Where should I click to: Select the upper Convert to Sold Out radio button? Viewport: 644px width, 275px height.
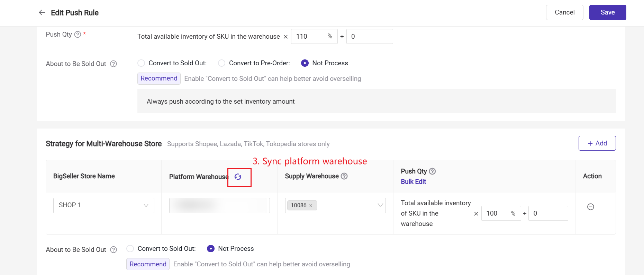(141, 63)
